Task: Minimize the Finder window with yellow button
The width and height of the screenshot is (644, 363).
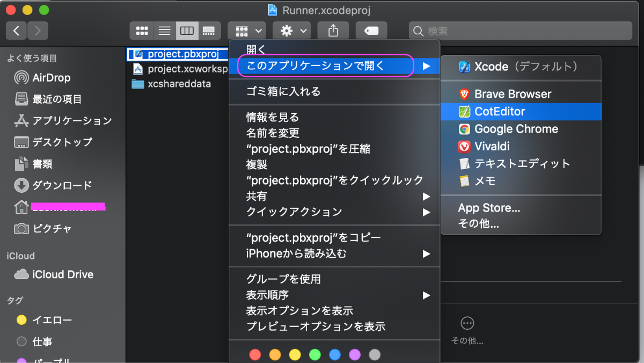Action: pyautogui.click(x=27, y=10)
